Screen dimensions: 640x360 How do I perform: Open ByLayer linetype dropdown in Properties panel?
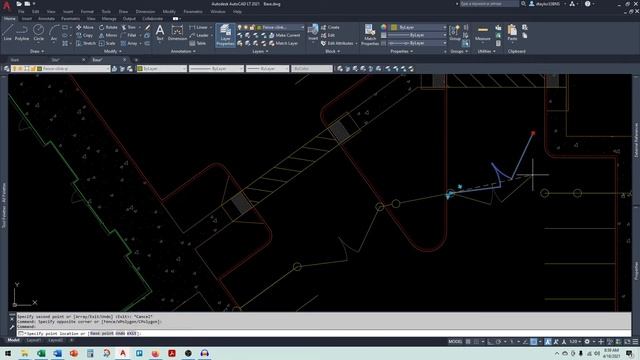(x=417, y=43)
